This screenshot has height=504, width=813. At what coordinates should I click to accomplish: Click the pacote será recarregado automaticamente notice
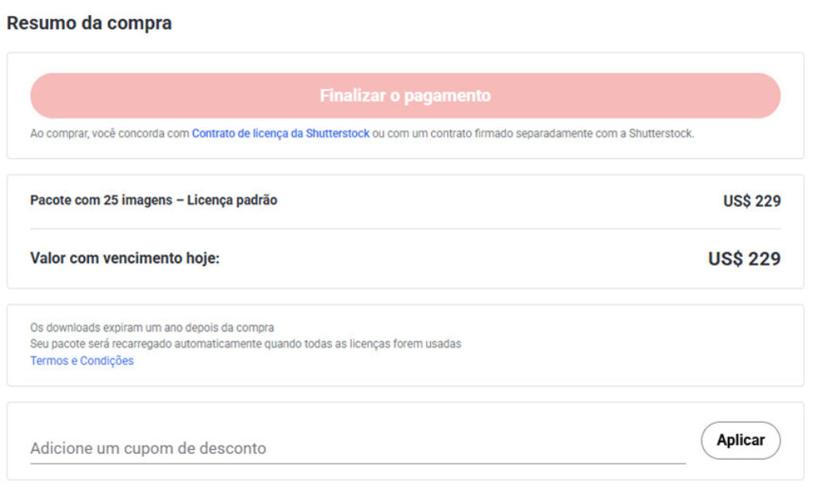pyautogui.click(x=245, y=344)
